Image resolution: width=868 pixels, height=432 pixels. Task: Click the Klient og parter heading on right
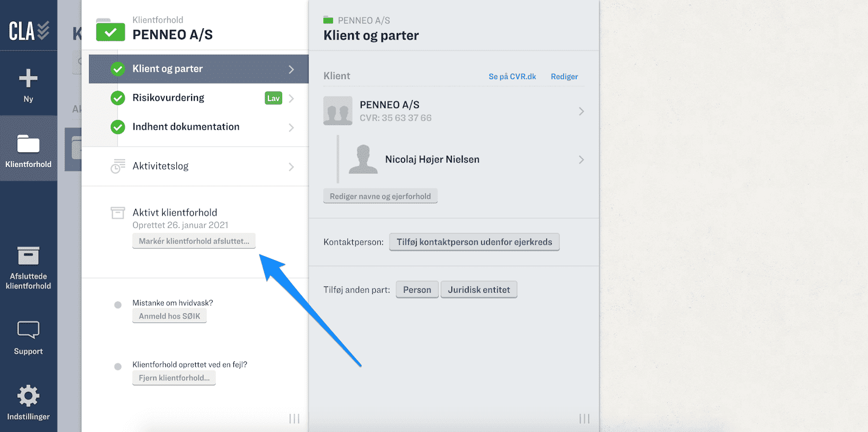coord(371,36)
